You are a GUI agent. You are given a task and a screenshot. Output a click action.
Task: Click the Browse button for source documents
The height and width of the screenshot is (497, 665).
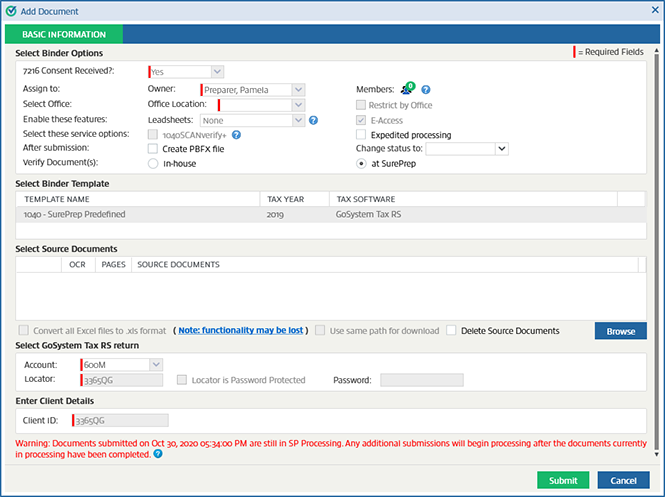[x=620, y=331]
